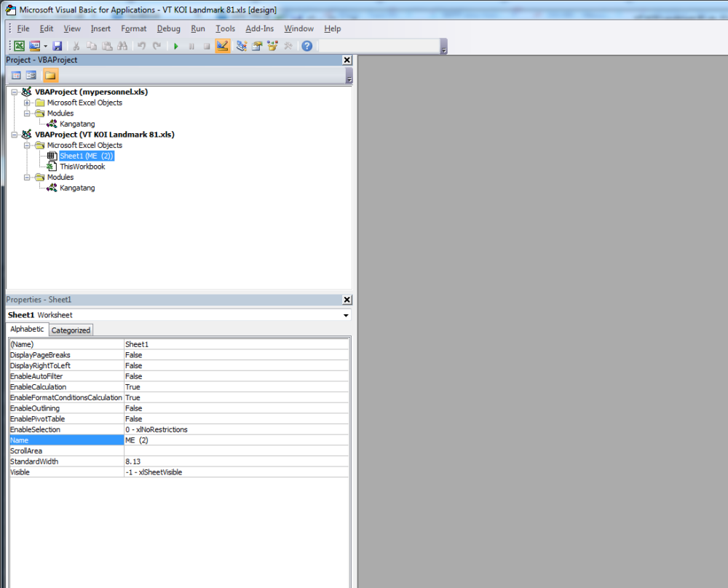The image size is (728, 588).
Task: Select VBAProject (mypersonnel.xls) project node
Action: pos(92,92)
